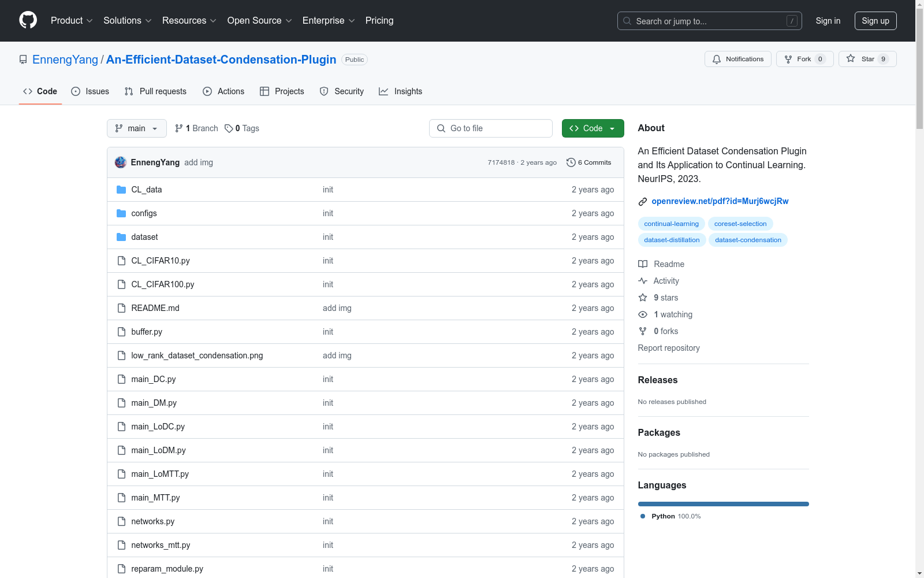This screenshot has height=578, width=924.
Task: Click the continual-learning topic tag
Action: click(672, 224)
